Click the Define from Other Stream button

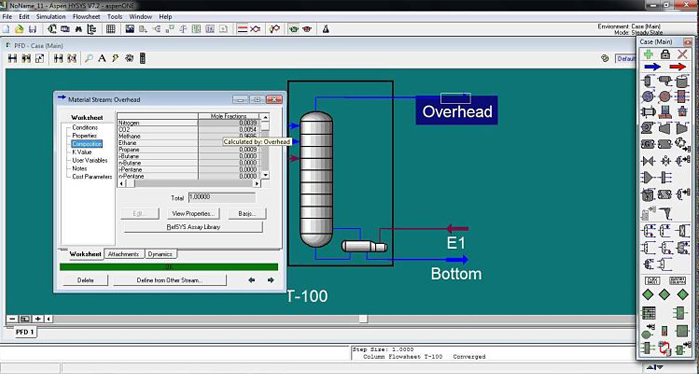169,280
